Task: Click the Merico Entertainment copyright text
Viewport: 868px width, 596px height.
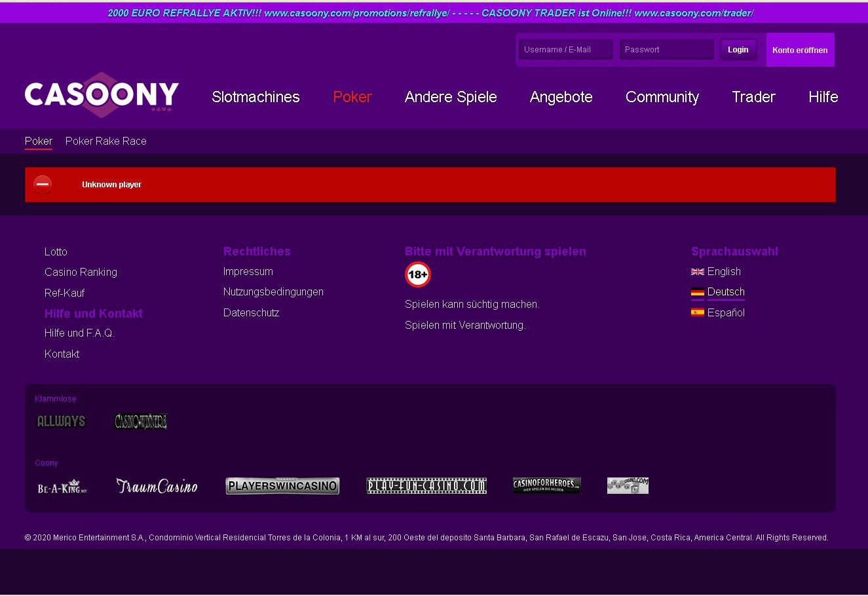Action: pyautogui.click(x=426, y=538)
